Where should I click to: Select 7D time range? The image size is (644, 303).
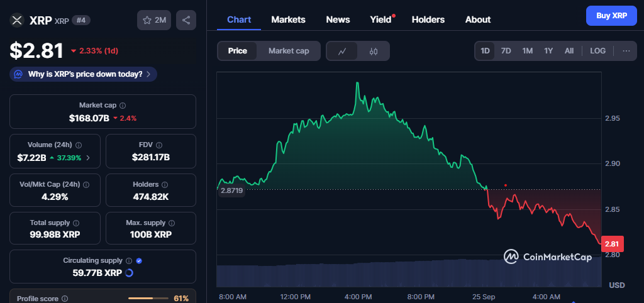click(506, 51)
